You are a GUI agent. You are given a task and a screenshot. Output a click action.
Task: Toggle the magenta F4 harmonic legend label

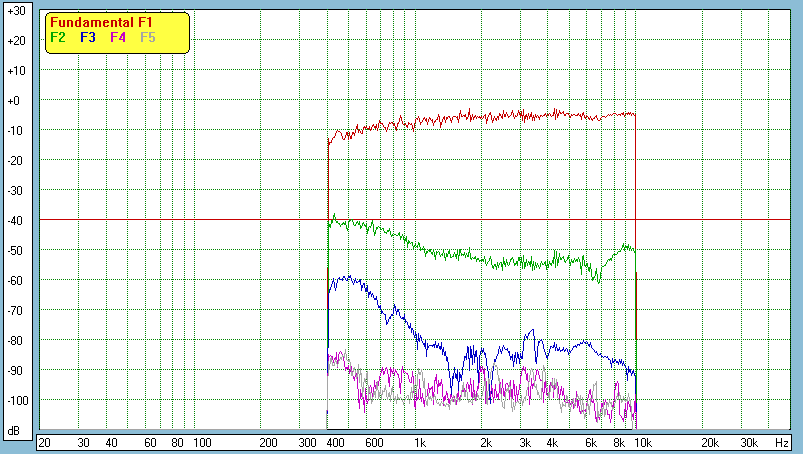point(118,37)
